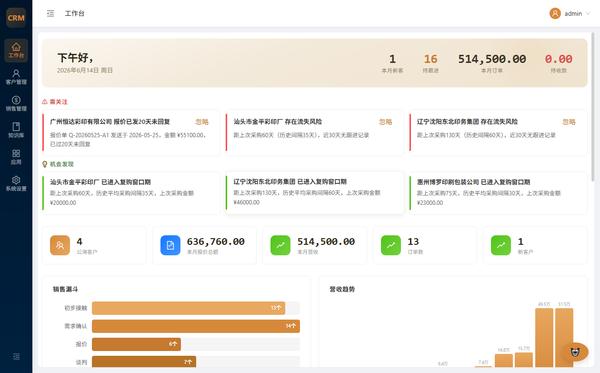
Task: Open 系统设置 in the sidebar
Action: pos(16,184)
